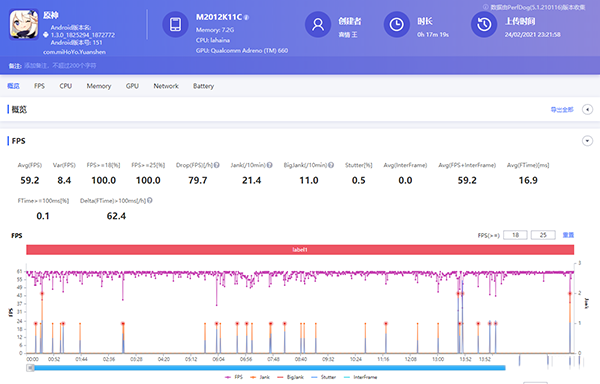Image resolution: width=600 pixels, height=384 pixels.
Task: Click the Delta(FTime) value 62.4
Action: click(x=116, y=216)
